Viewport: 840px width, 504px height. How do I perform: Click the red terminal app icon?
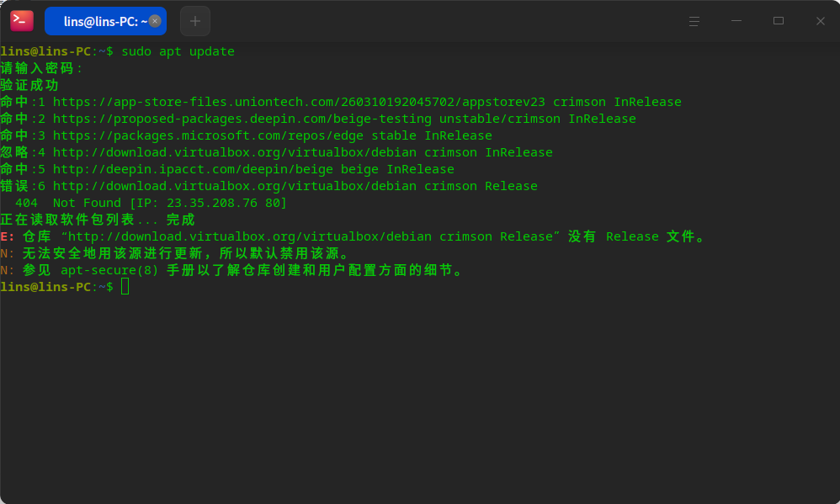click(21, 21)
